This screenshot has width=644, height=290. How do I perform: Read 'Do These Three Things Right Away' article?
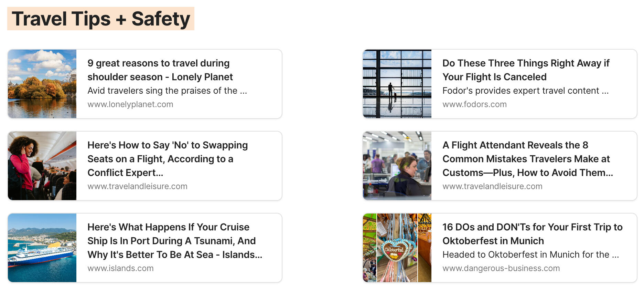click(526, 70)
